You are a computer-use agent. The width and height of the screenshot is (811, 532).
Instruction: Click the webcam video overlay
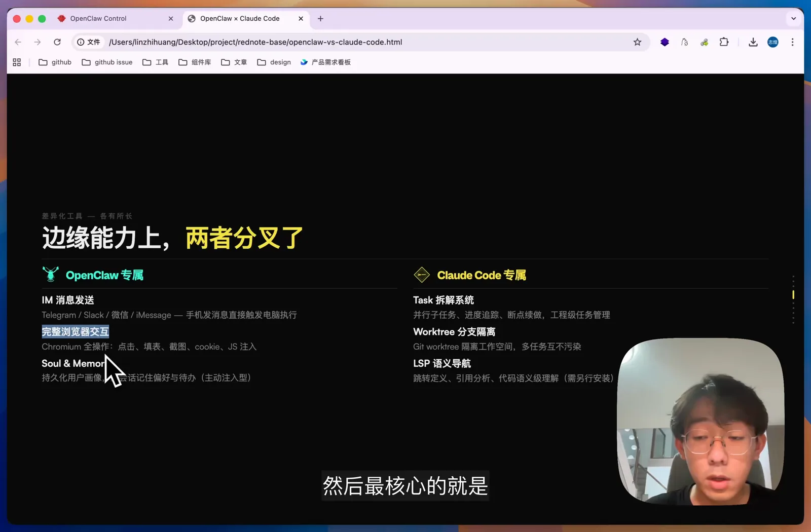coord(701,422)
